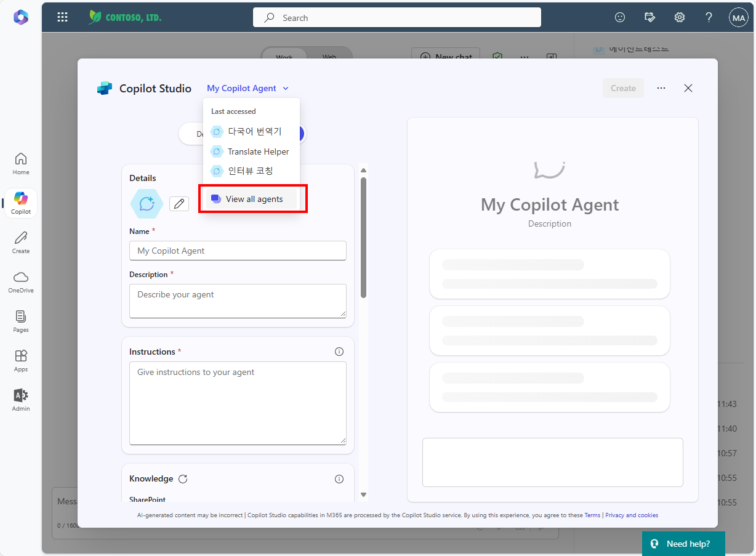Open the feedback smiley icon

coord(620,17)
